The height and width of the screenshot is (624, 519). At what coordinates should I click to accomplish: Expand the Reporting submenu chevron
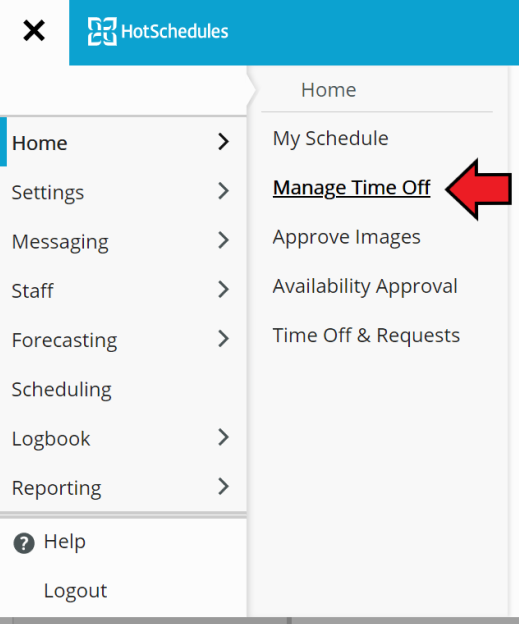point(224,486)
